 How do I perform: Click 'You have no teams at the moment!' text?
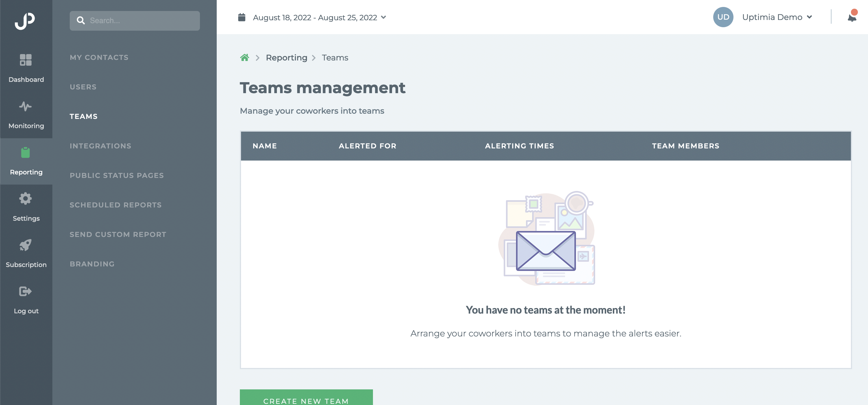click(x=545, y=310)
